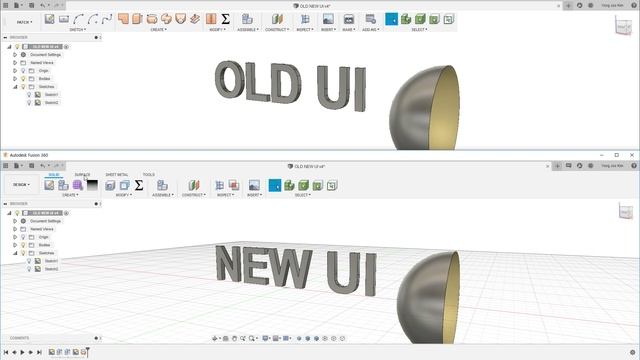Click Create Sketch icon in top window toolbar
The height and width of the screenshot is (360, 640).
coord(49,19)
